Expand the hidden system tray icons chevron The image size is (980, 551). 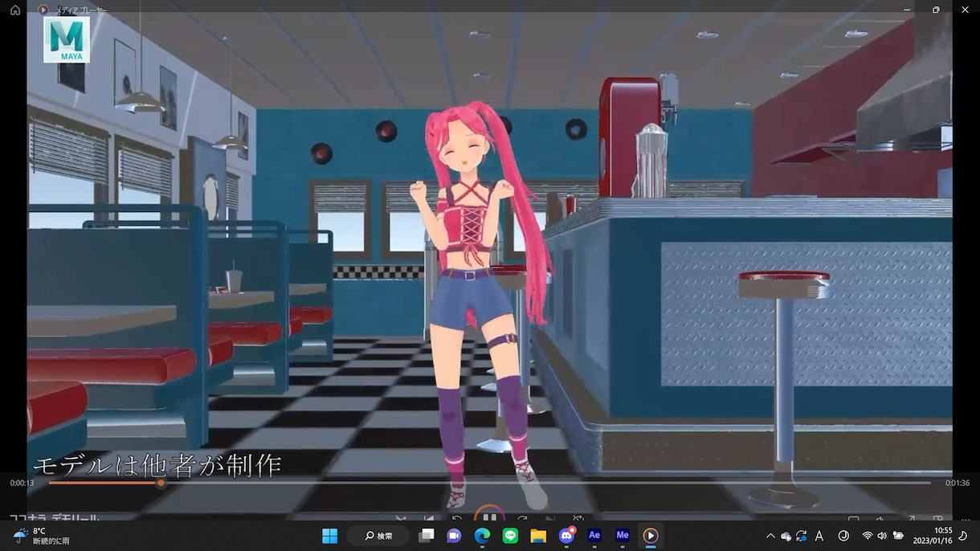coord(770,536)
